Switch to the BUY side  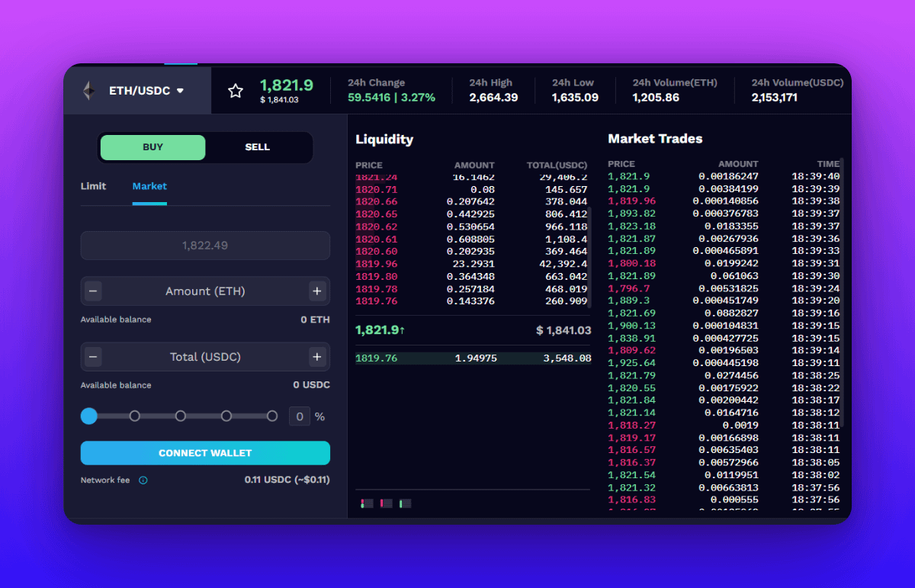(152, 147)
